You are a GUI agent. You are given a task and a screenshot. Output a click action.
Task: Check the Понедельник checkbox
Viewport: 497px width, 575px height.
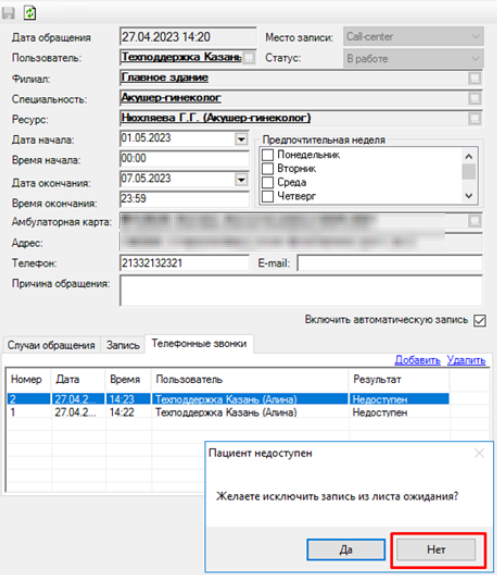coord(268,155)
